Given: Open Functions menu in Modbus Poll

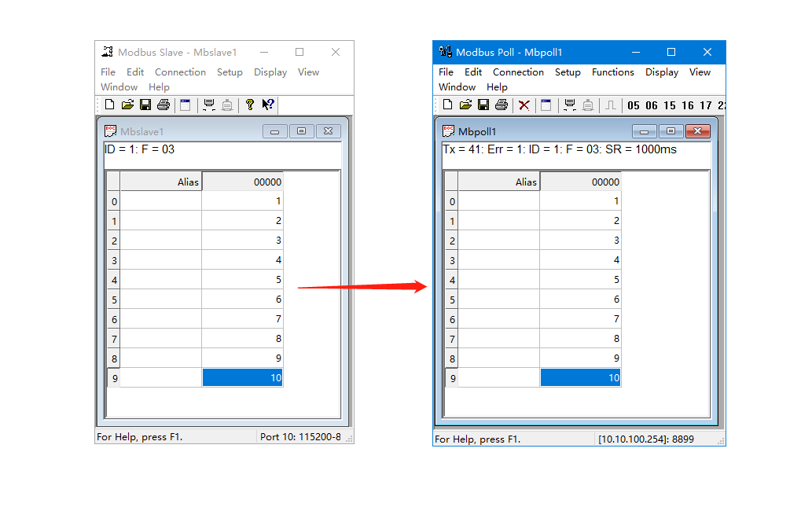Looking at the screenshot, I should tap(612, 72).
